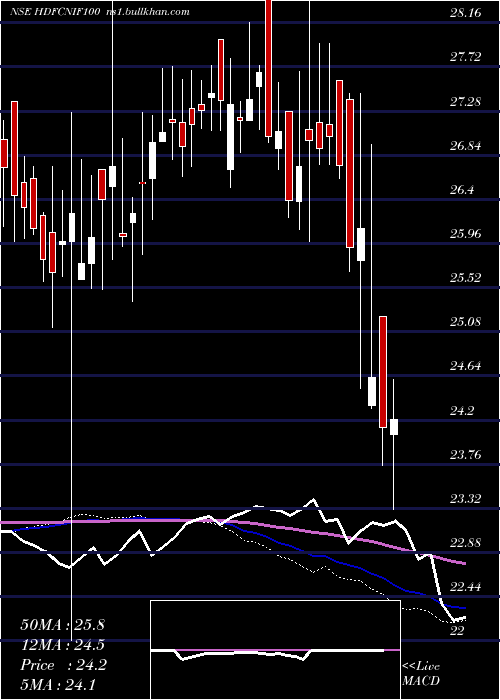Click the 23.76 price axis label
The image size is (500, 700).
[465, 455]
